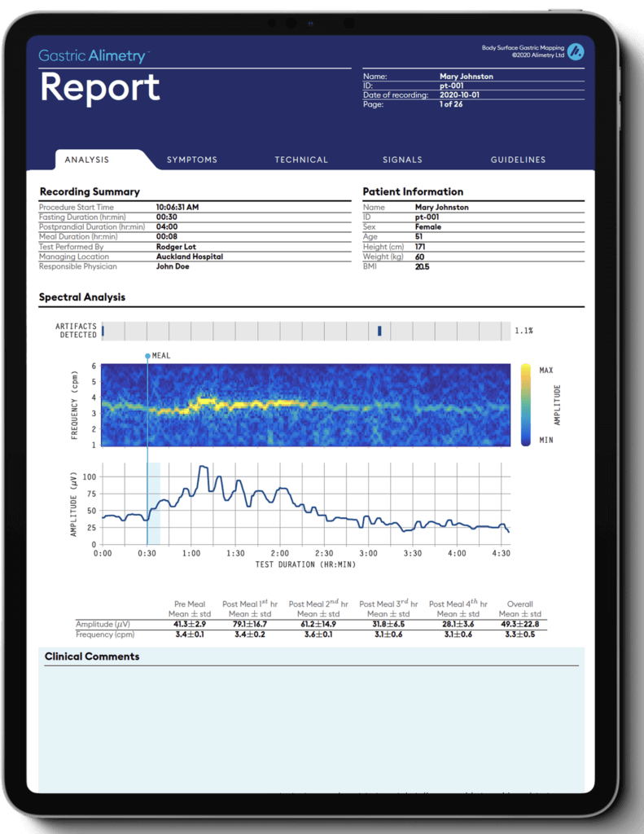Select Meal Duration value 00:08
The image size is (644, 834).
166,237
